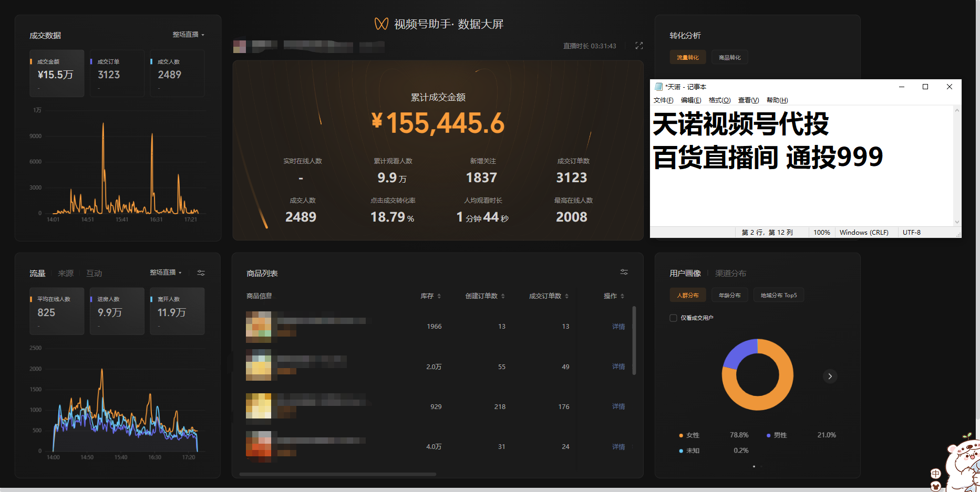Open the 流量 panel filter settings icon
The height and width of the screenshot is (492, 980).
[x=201, y=273]
